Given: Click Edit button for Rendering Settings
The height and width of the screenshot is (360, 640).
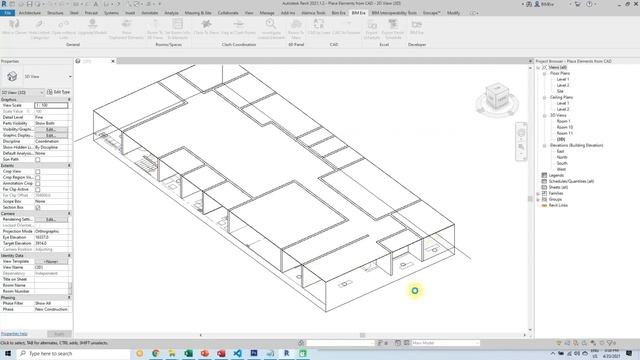Looking at the screenshot, I should click(51, 220).
